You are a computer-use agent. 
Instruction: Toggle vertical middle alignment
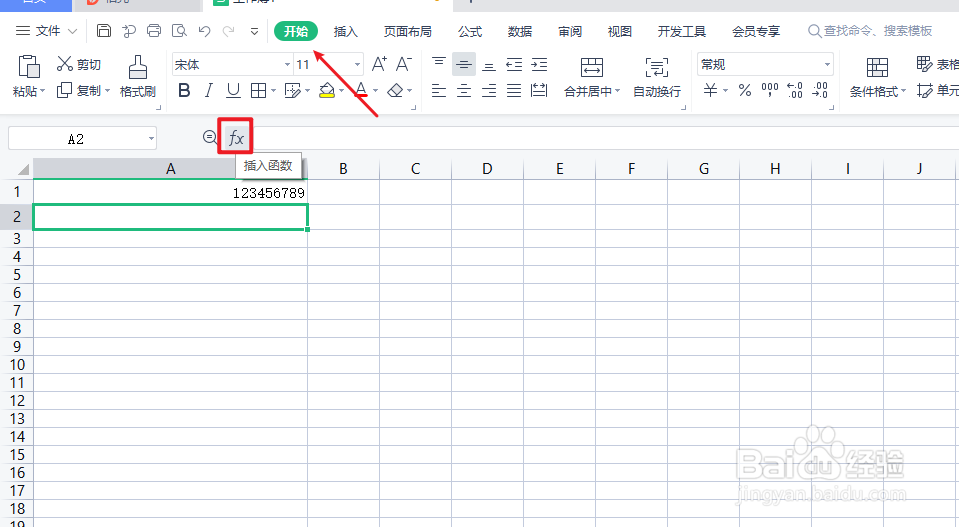464,64
